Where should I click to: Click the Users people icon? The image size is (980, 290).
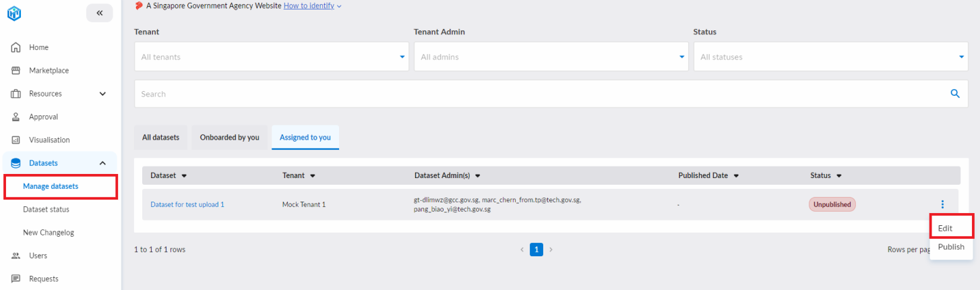16,256
